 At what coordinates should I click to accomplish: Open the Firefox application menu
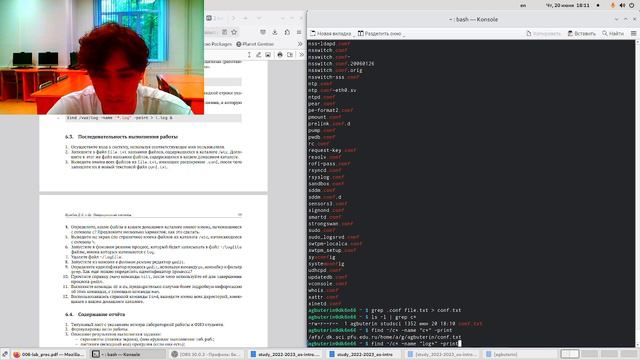click(299, 32)
